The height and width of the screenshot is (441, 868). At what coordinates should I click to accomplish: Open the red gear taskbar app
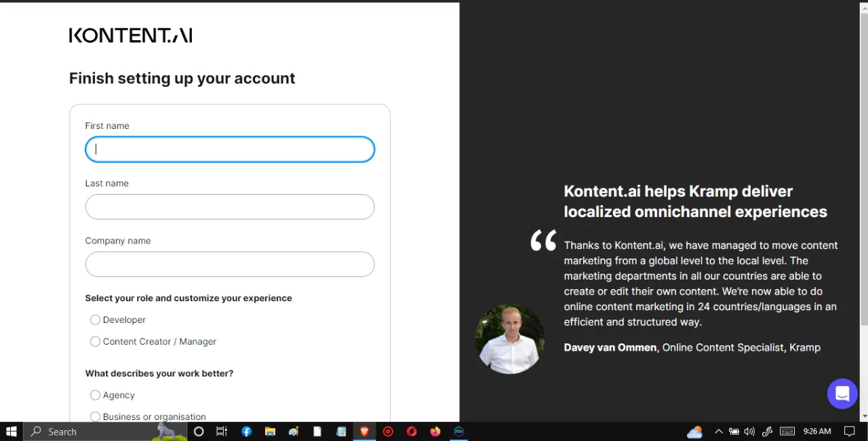click(388, 432)
